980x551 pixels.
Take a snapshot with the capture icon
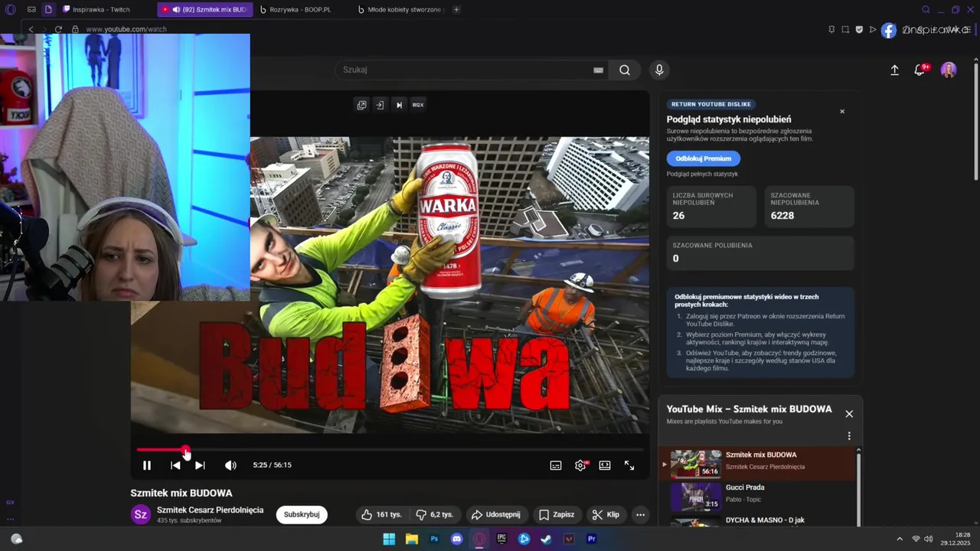pos(845,29)
